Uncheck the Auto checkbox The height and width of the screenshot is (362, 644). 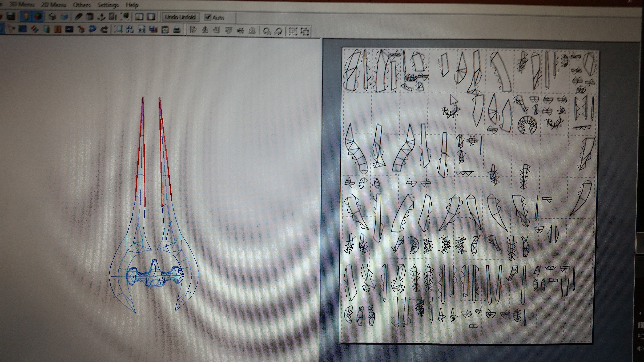(208, 17)
